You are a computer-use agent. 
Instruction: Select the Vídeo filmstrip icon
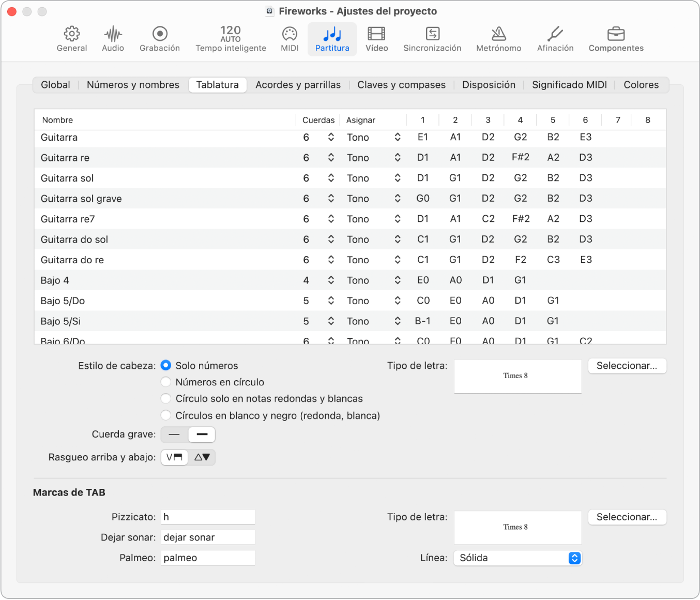[376, 39]
